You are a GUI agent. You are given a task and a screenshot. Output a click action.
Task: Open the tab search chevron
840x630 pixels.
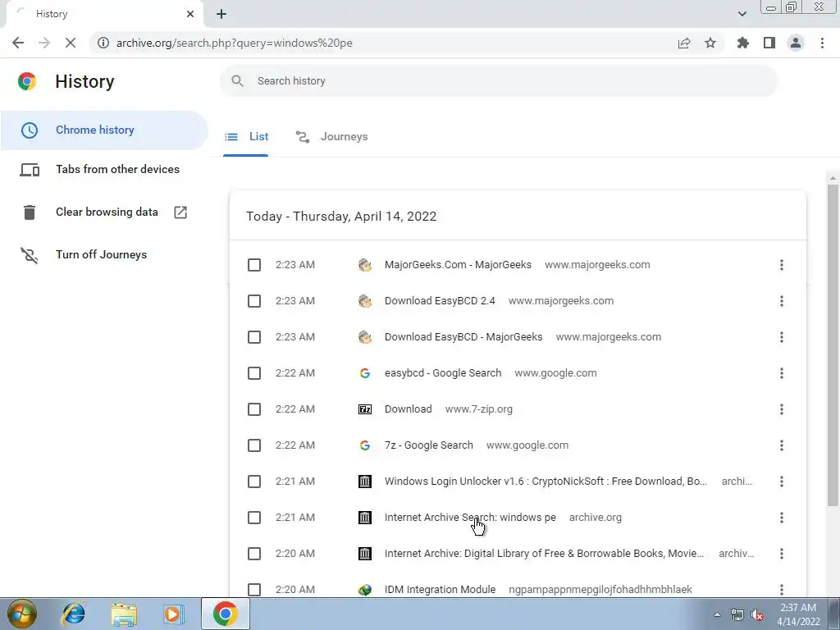pos(742,15)
